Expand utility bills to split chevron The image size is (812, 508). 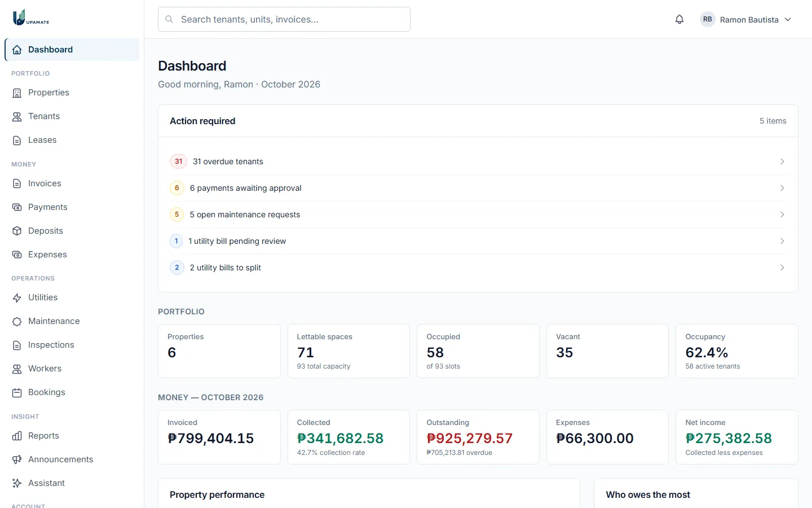pos(782,268)
